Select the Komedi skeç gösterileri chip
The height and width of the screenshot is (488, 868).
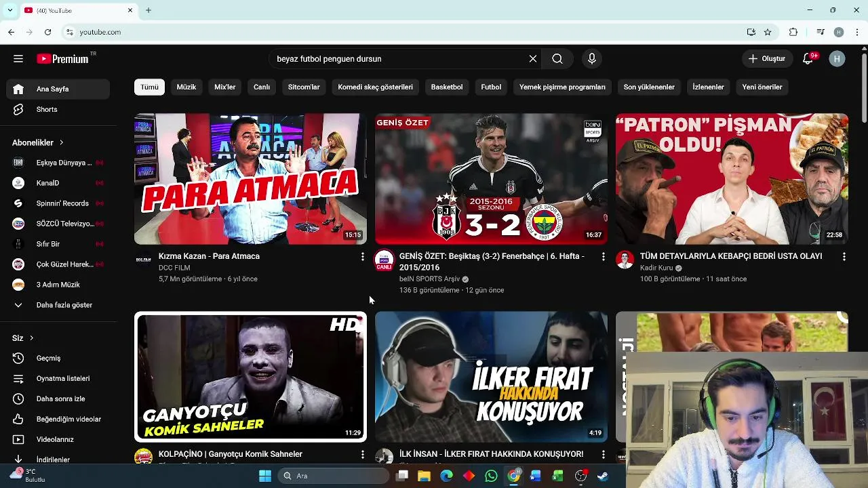[x=376, y=87]
